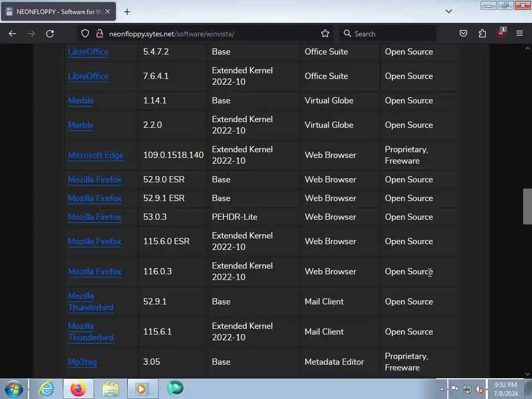Open Mozilla Firefox 116.0.3 link

(x=95, y=272)
